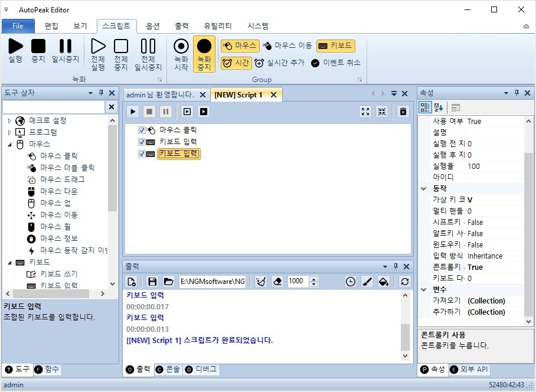
Task: Toggle 실시간 추가 option
Action: coord(279,63)
